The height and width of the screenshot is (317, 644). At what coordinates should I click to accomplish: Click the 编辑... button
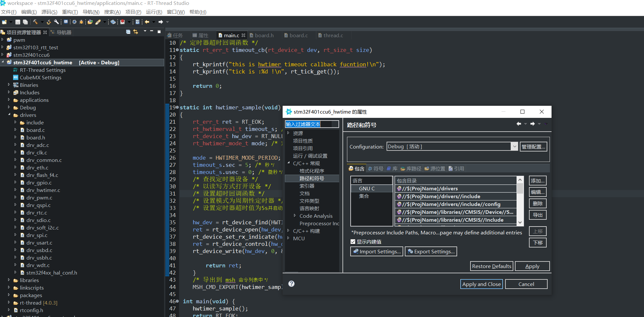coord(537,192)
